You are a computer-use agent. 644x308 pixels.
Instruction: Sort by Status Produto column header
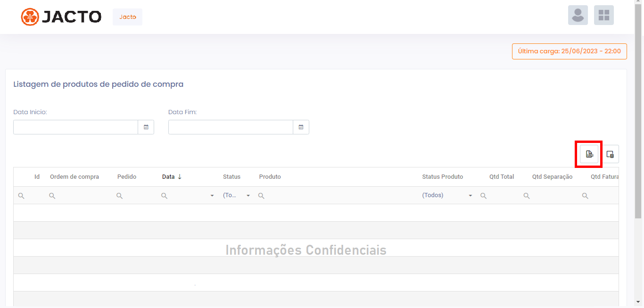click(x=443, y=177)
